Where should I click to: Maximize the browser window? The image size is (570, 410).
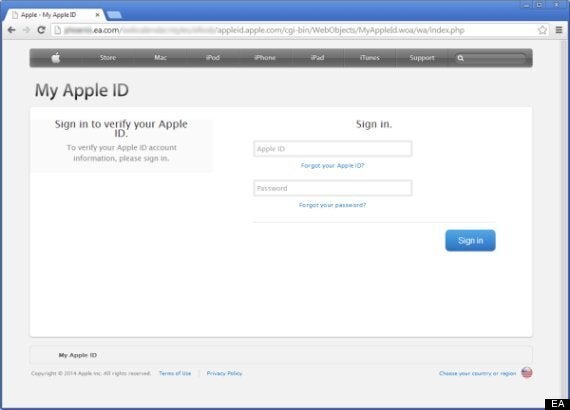point(540,5)
